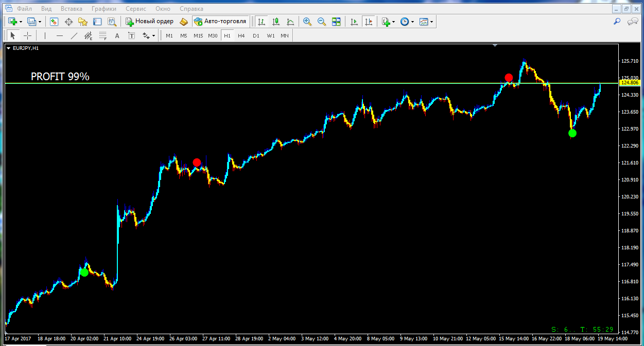The height and width of the screenshot is (346, 644).
Task: Click the PROFIT 99% horizontal line price label
Action: coord(630,83)
